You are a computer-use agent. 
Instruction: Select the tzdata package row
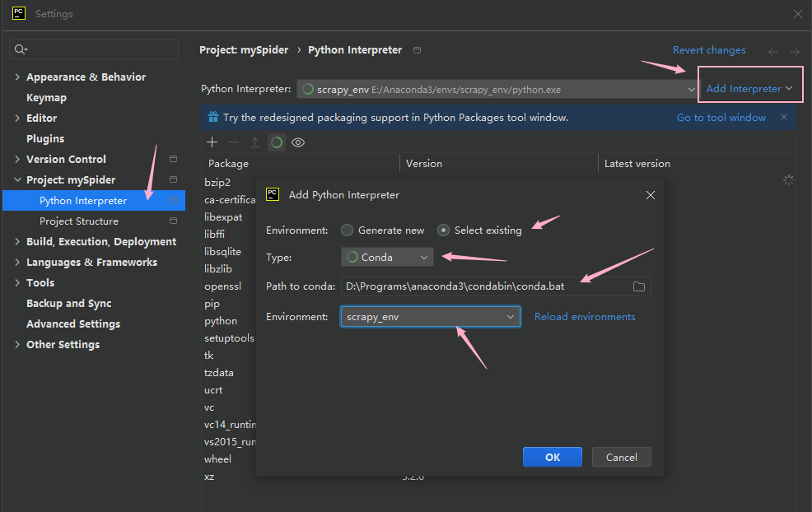[218, 373]
